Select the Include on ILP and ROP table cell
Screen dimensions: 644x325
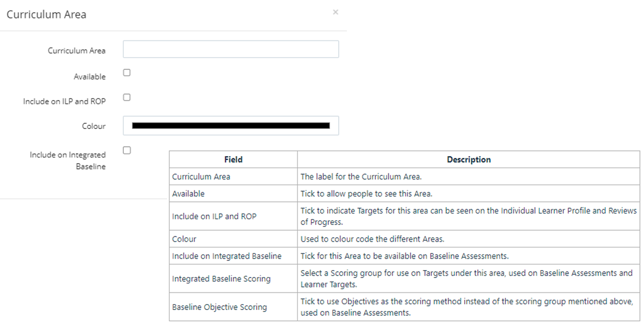(x=234, y=216)
